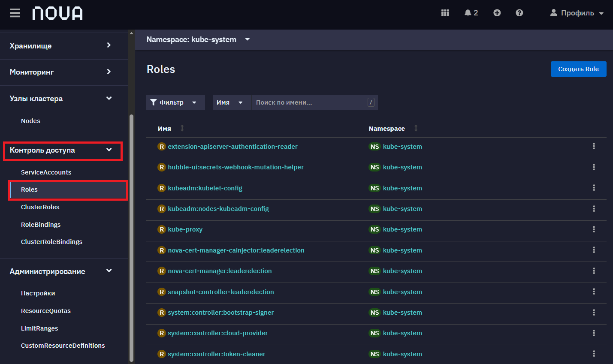Open the Профиль user dropdown
This screenshot has width=613, height=364.
577,13
